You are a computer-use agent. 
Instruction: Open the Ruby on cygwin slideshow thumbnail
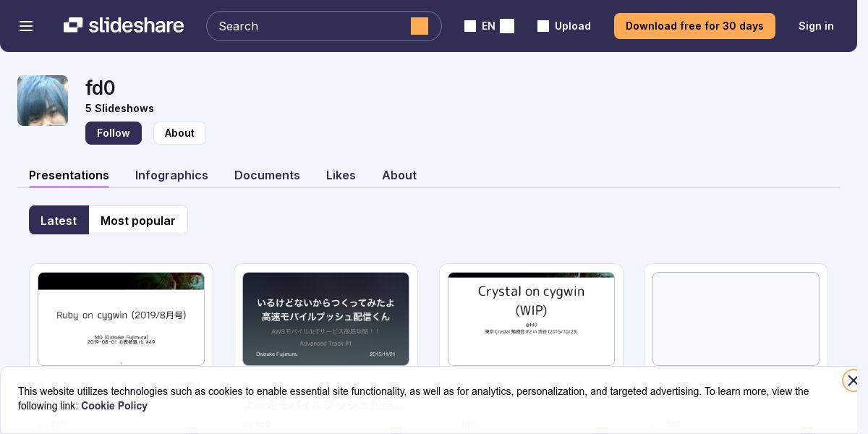121,319
